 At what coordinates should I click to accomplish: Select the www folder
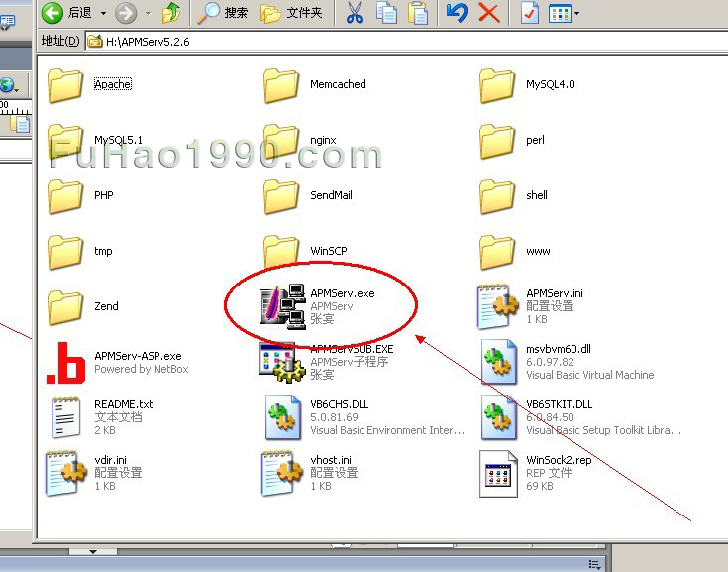[514, 252]
